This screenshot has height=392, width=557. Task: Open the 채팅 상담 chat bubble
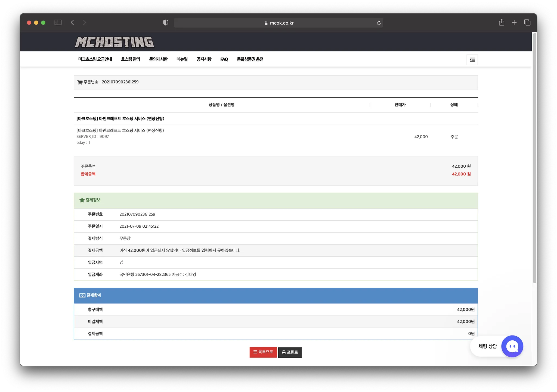(x=512, y=346)
